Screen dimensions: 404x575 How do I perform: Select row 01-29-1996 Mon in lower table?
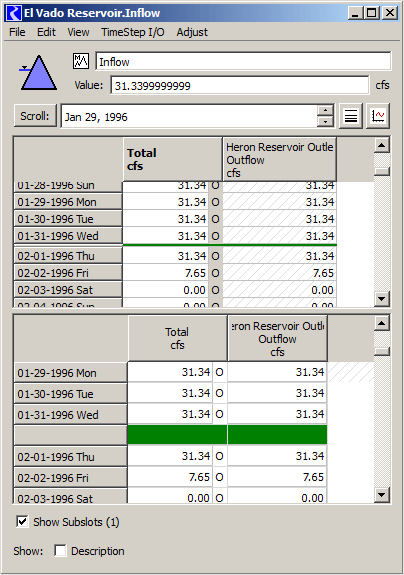point(71,373)
